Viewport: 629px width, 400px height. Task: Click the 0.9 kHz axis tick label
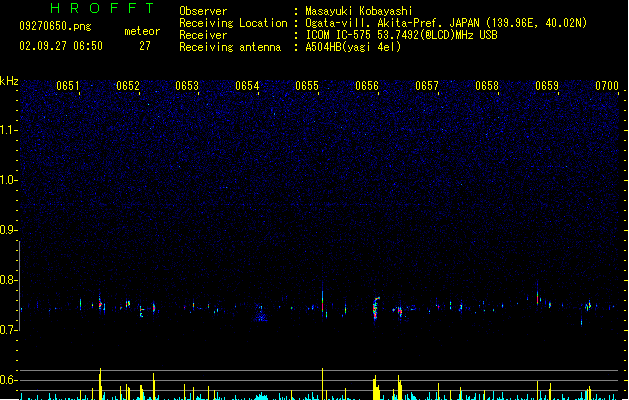pos(8,230)
